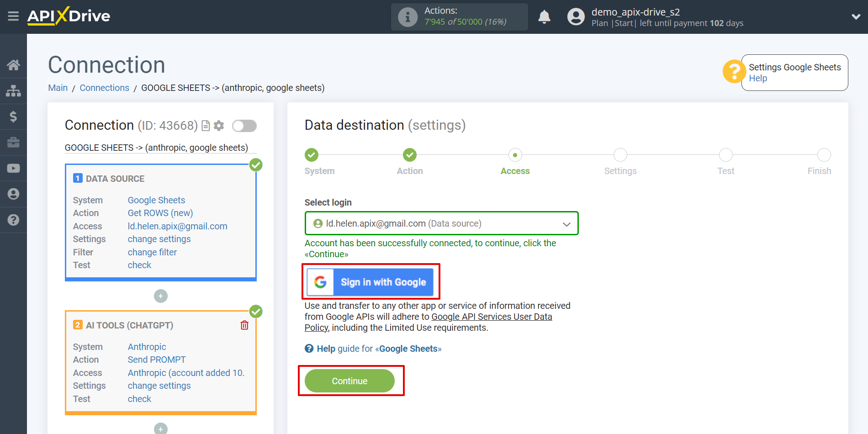This screenshot has width=868, height=434.
Task: Open connection settings gear
Action: click(219, 126)
